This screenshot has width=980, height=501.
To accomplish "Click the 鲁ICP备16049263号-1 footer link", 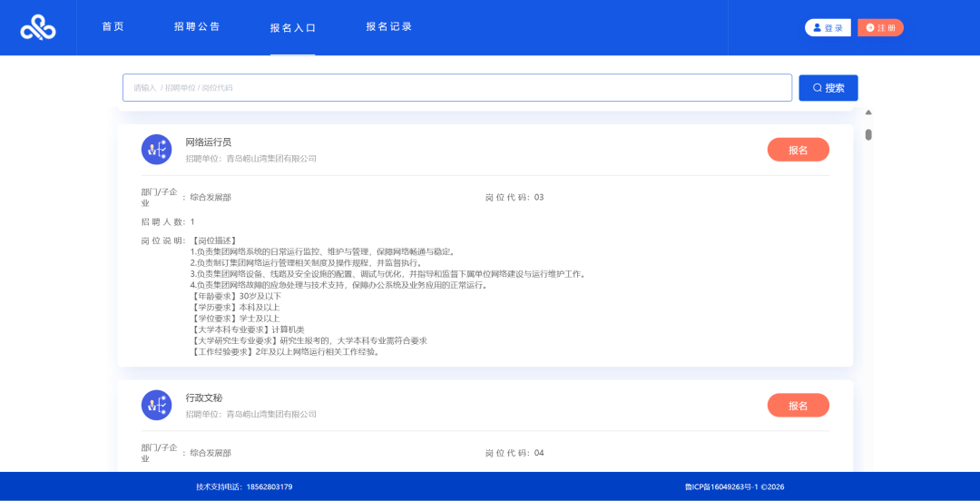I will 721,487.
